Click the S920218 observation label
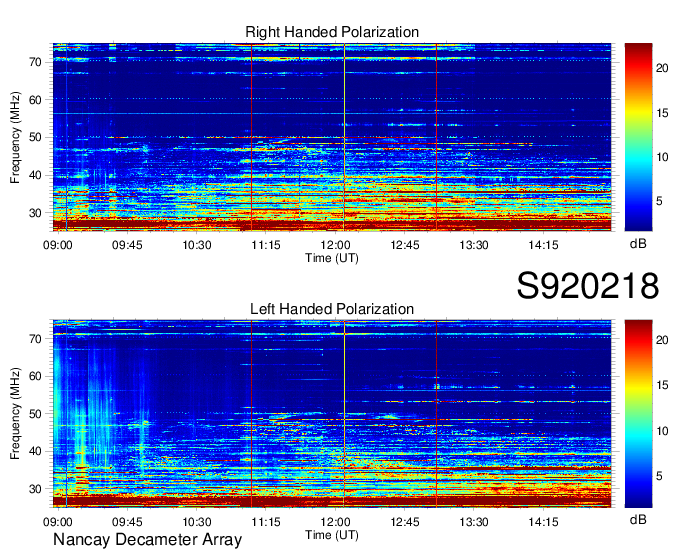The height and width of the screenshot is (552, 680). point(588,285)
